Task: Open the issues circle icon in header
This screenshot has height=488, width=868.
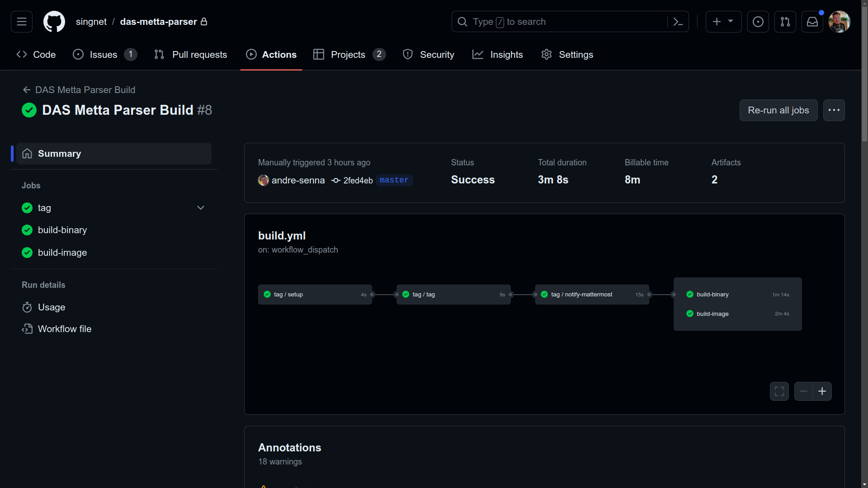Action: click(758, 22)
